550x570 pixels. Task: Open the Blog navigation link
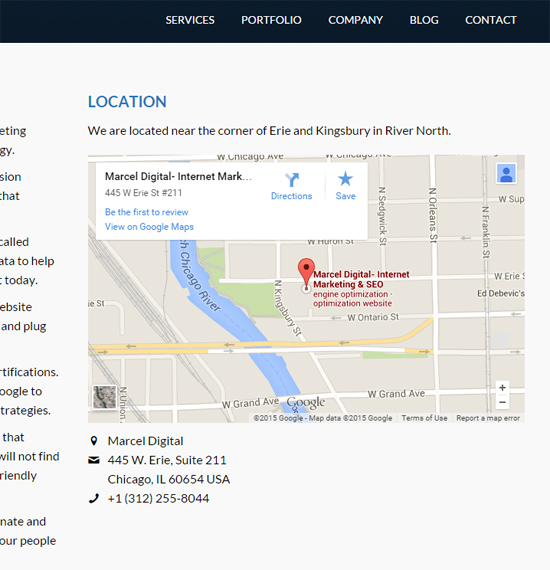[x=424, y=20]
